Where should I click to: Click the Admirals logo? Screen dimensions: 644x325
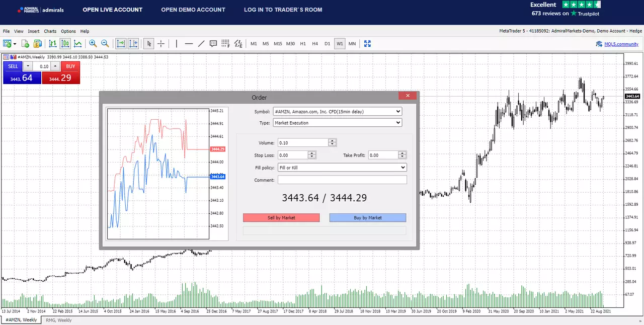(x=41, y=10)
